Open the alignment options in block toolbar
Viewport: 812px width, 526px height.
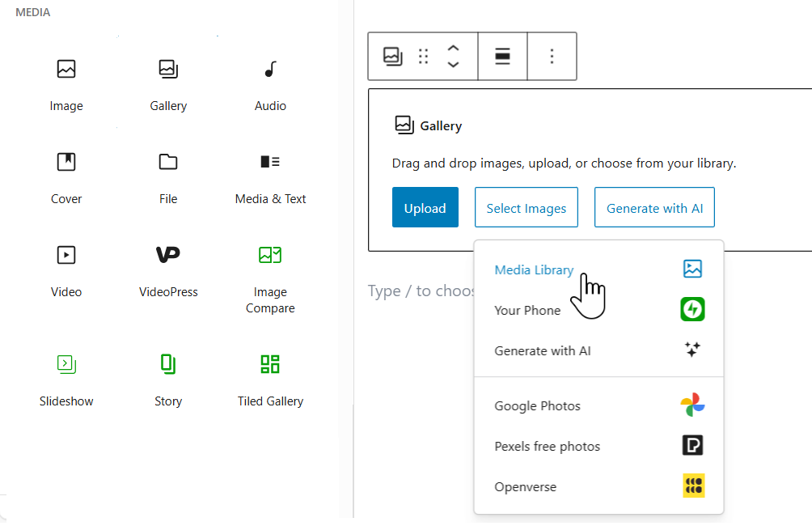pos(502,56)
